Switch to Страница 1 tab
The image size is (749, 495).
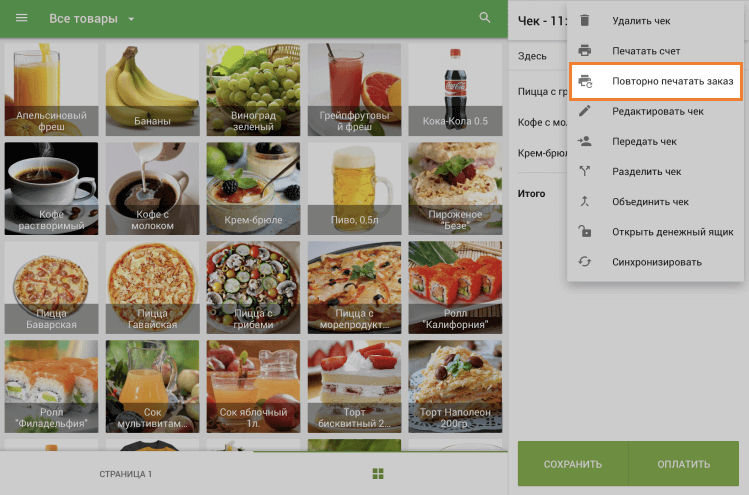(125, 473)
